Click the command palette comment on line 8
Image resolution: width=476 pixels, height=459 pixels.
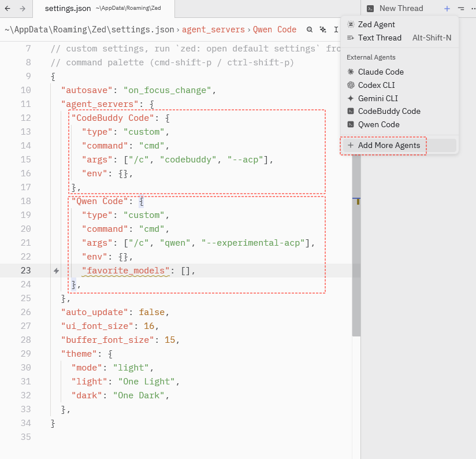click(172, 62)
